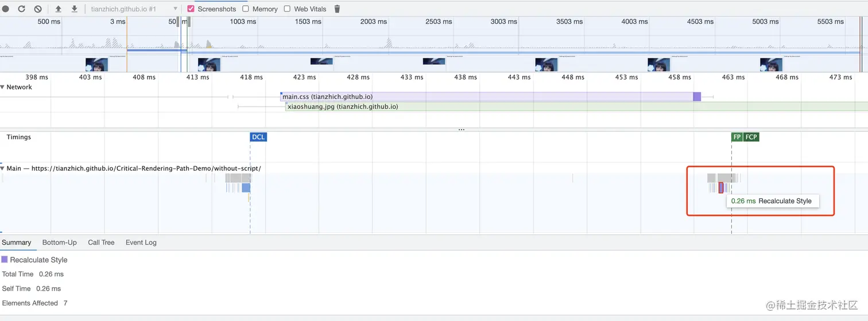Enable the Memory checkbox

[x=246, y=9]
